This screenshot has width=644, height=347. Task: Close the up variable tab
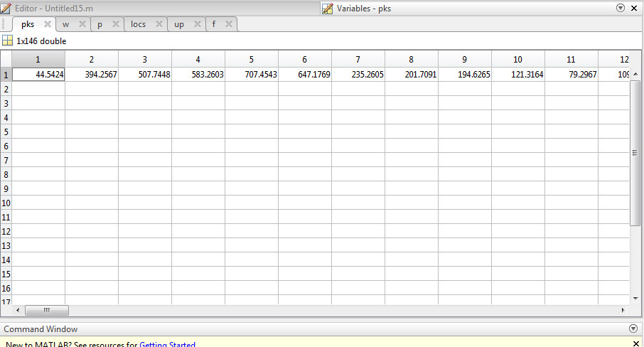point(198,24)
